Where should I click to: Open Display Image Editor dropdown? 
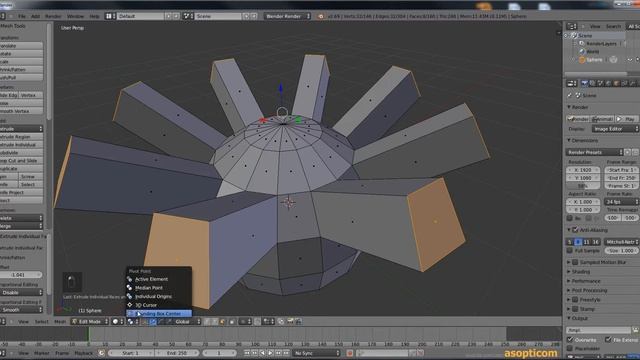coord(616,129)
